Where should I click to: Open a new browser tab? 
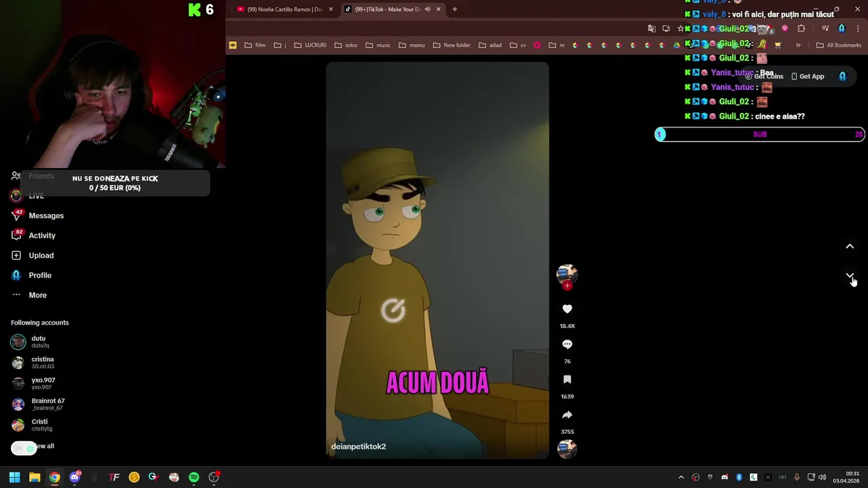(454, 9)
